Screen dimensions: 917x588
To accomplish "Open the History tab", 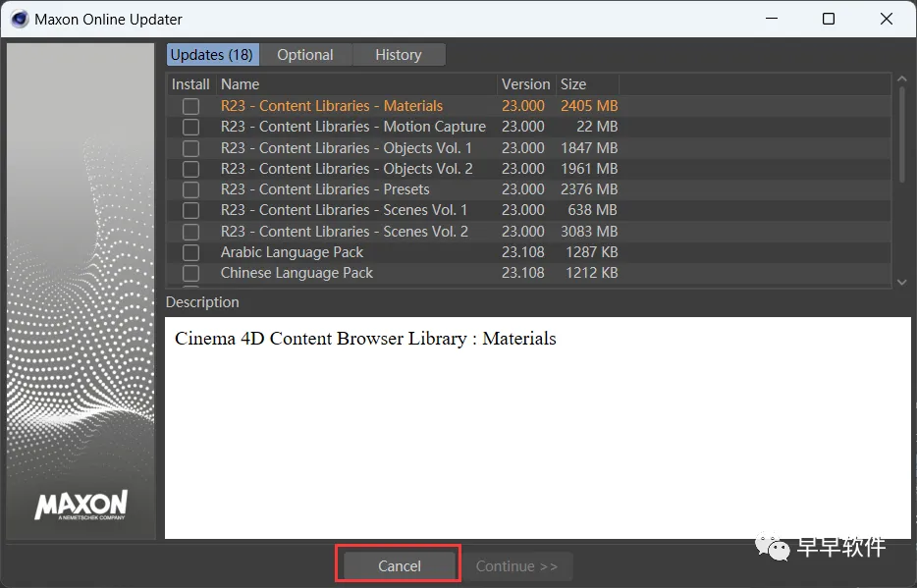I will pos(399,55).
